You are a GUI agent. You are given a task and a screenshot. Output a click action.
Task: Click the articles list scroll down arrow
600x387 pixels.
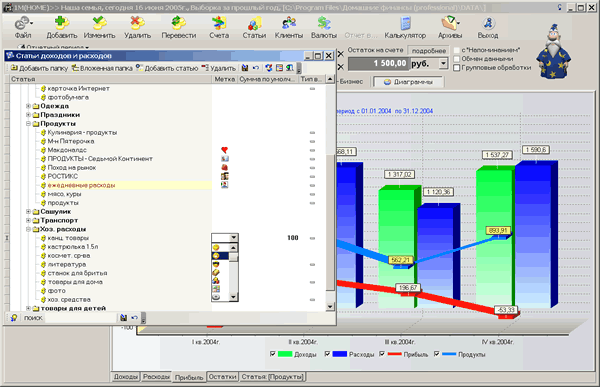pos(329,307)
